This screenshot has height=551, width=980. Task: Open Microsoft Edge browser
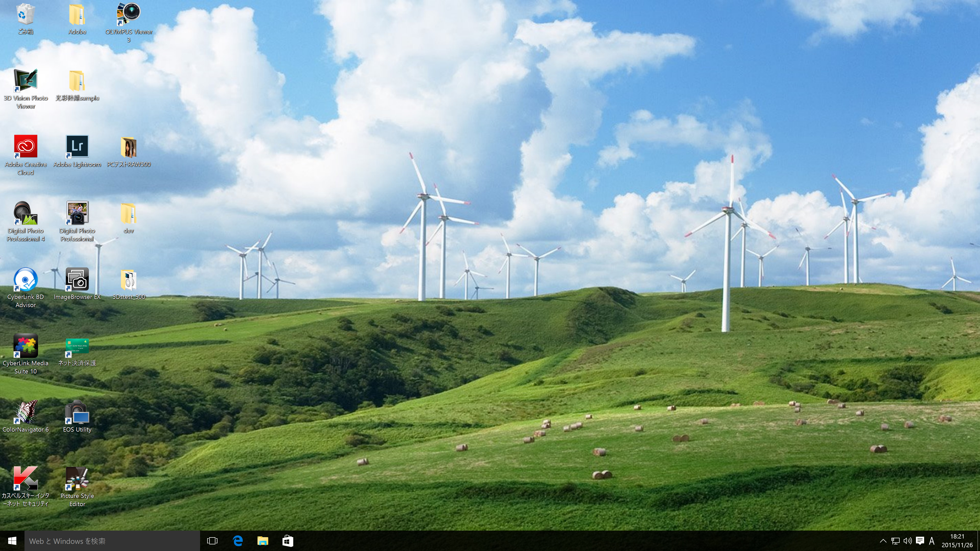point(238,541)
